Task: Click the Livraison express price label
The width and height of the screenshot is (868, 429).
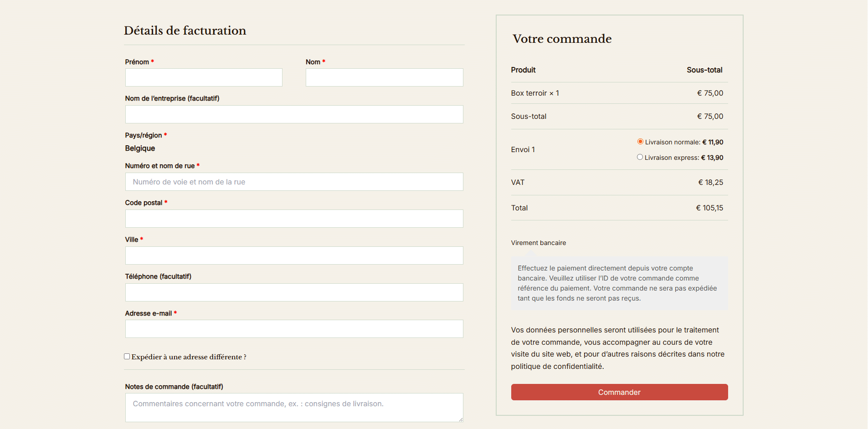Action: coord(684,158)
